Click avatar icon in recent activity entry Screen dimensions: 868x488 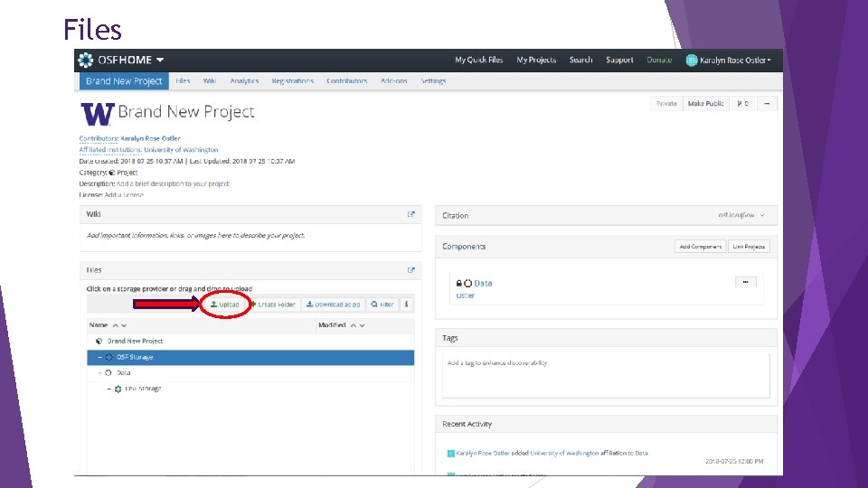(x=450, y=454)
